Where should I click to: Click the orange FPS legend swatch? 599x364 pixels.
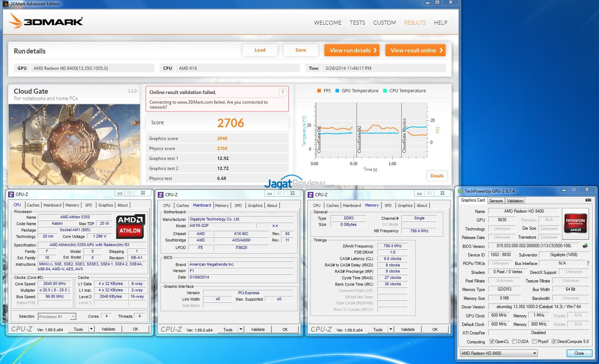(x=319, y=91)
